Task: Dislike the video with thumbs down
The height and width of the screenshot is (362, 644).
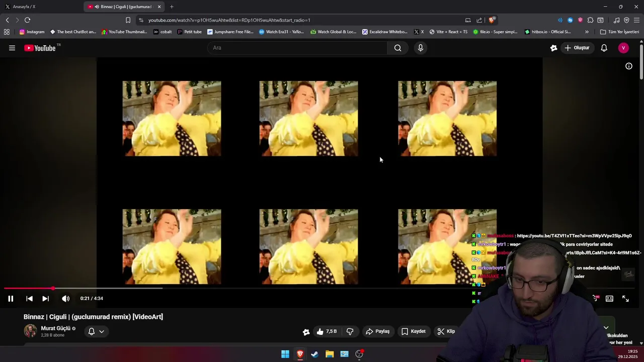Action: pyautogui.click(x=350, y=331)
